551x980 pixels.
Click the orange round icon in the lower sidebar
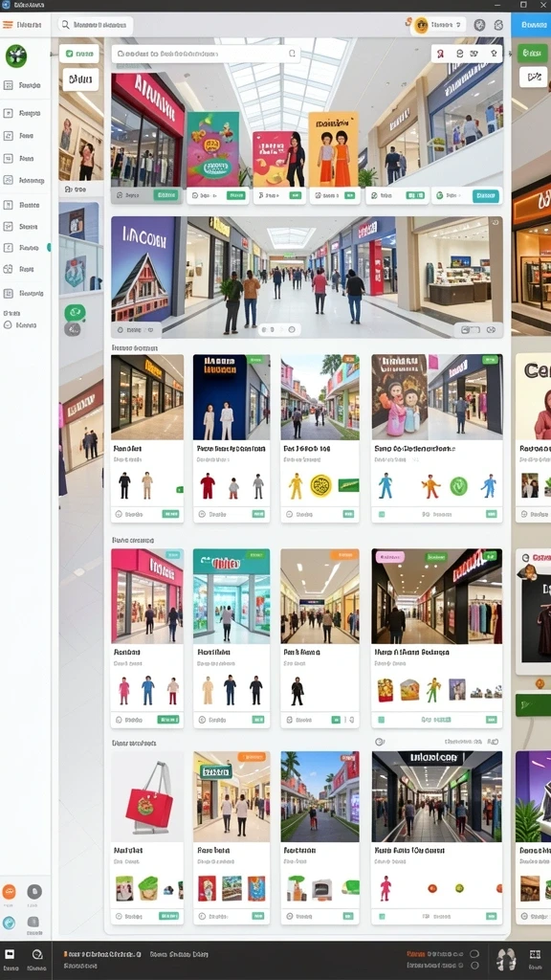click(x=10, y=892)
